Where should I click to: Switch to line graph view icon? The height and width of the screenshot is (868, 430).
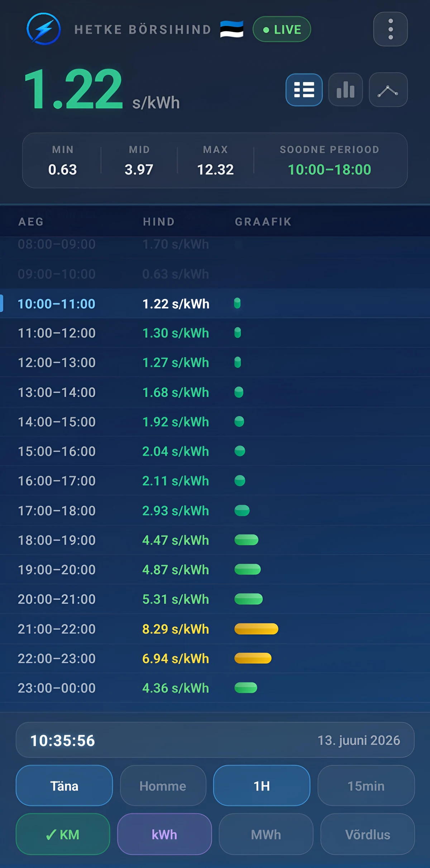pyautogui.click(x=388, y=90)
